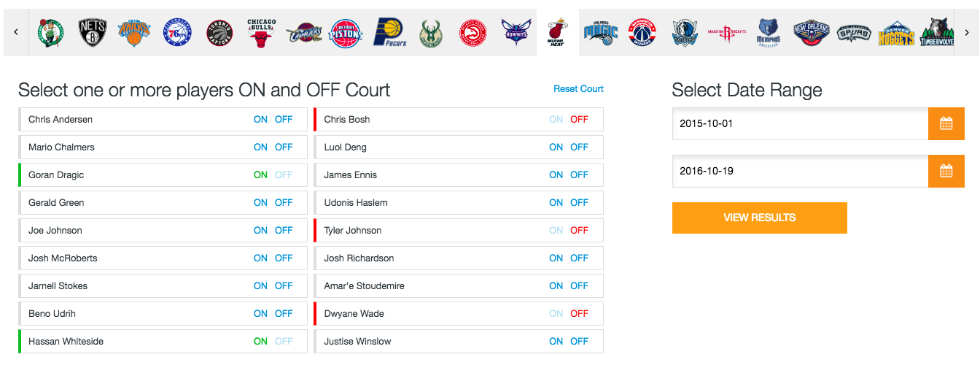
Task: Open the Atlanta Hawks team
Action: pyautogui.click(x=473, y=33)
